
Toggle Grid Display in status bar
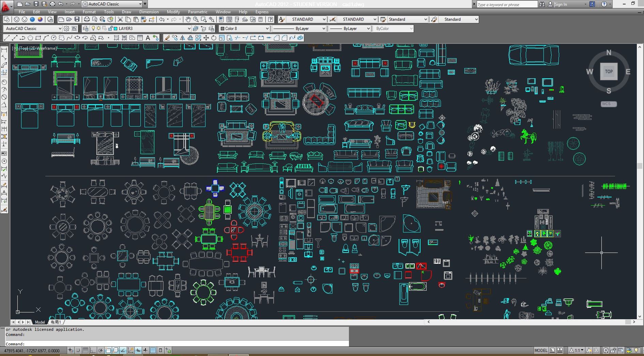[86, 350]
